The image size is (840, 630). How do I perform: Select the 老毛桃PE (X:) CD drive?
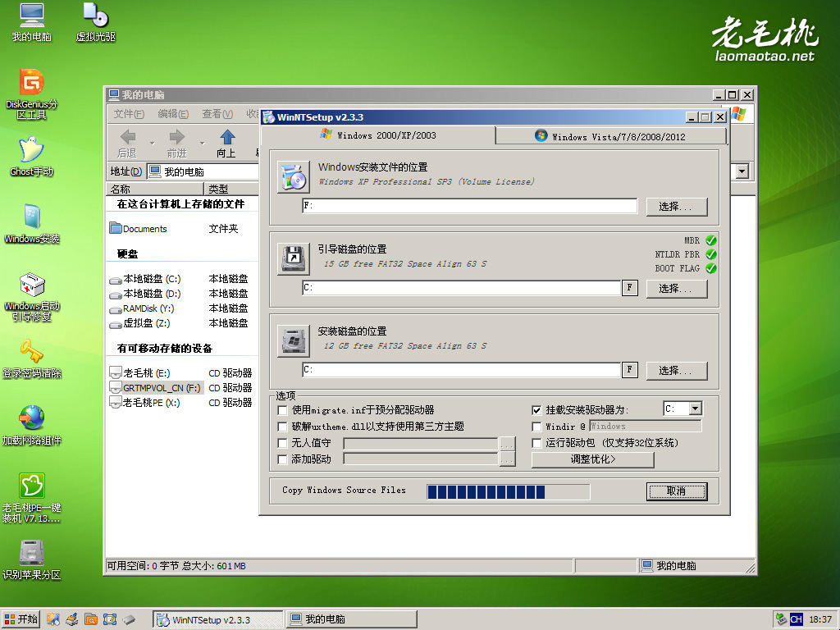tap(144, 403)
